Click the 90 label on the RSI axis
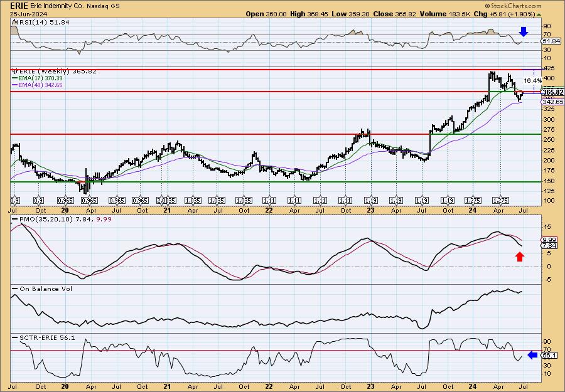The image size is (565, 392). click(x=547, y=26)
